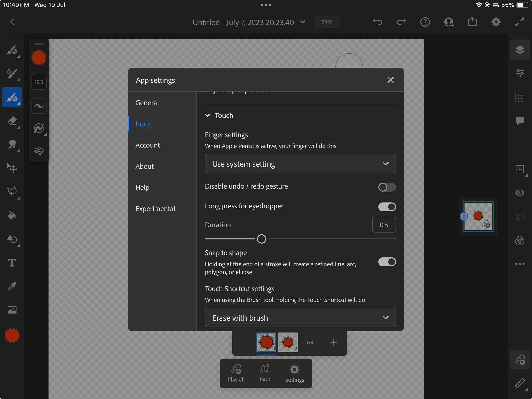Click the Undo arrow in top bar
The image size is (532, 399).
[378, 22]
